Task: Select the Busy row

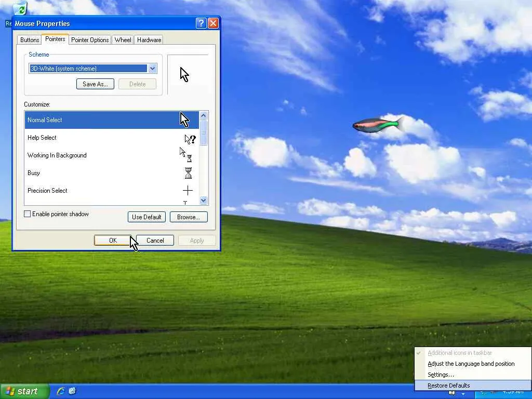Action: tap(112, 172)
